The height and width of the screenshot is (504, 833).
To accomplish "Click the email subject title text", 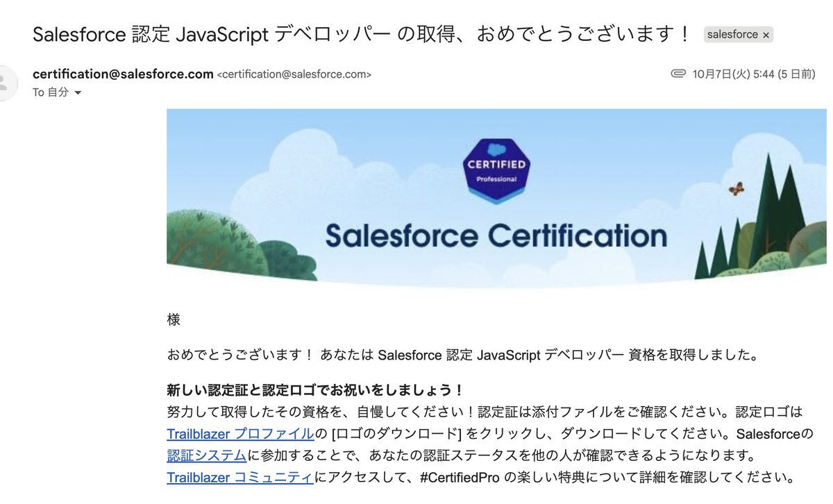I will (362, 33).
